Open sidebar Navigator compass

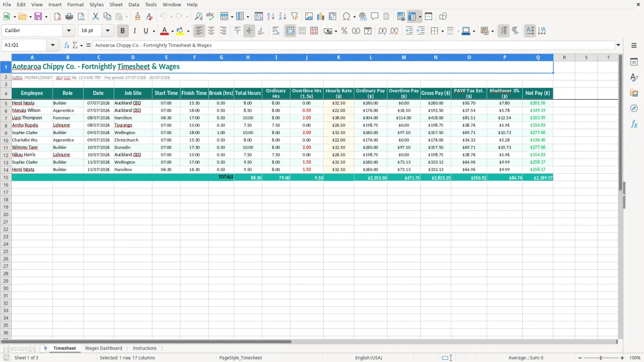[634, 108]
